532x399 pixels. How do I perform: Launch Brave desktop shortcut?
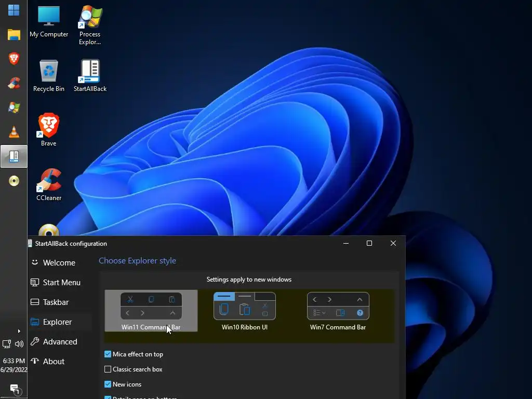point(48,129)
